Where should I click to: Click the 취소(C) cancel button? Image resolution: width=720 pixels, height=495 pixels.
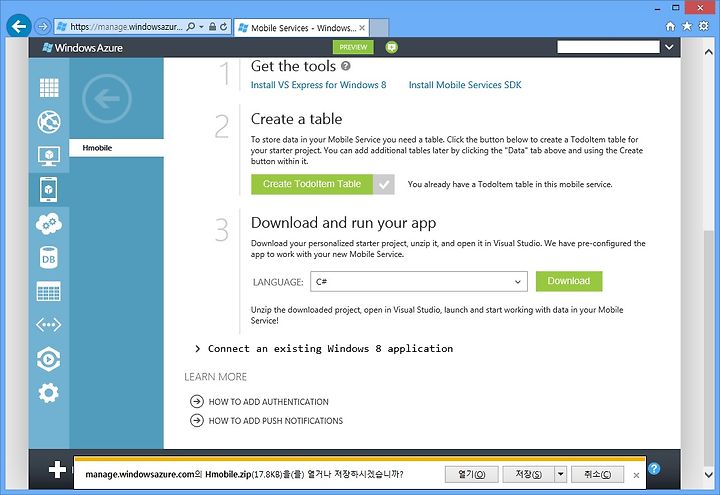pyautogui.click(x=597, y=474)
